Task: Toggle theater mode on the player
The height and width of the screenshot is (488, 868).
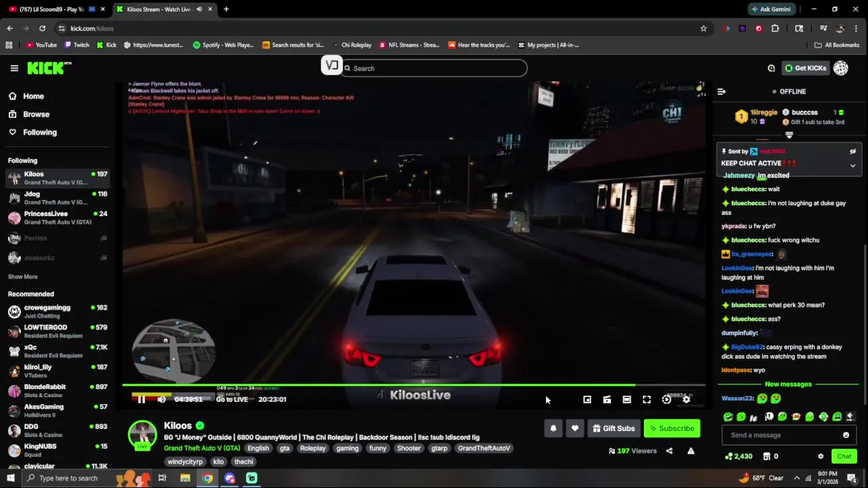Action: (627, 399)
